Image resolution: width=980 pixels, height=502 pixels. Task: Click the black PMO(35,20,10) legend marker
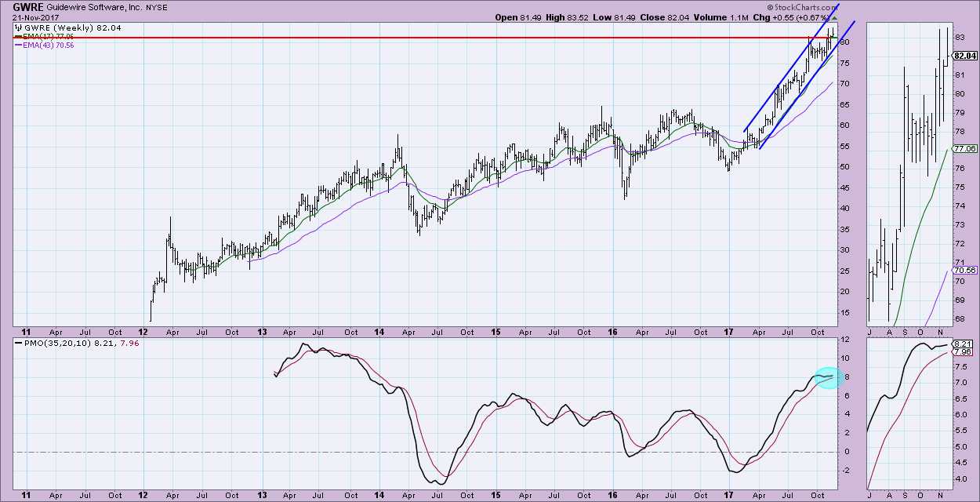click(18, 341)
